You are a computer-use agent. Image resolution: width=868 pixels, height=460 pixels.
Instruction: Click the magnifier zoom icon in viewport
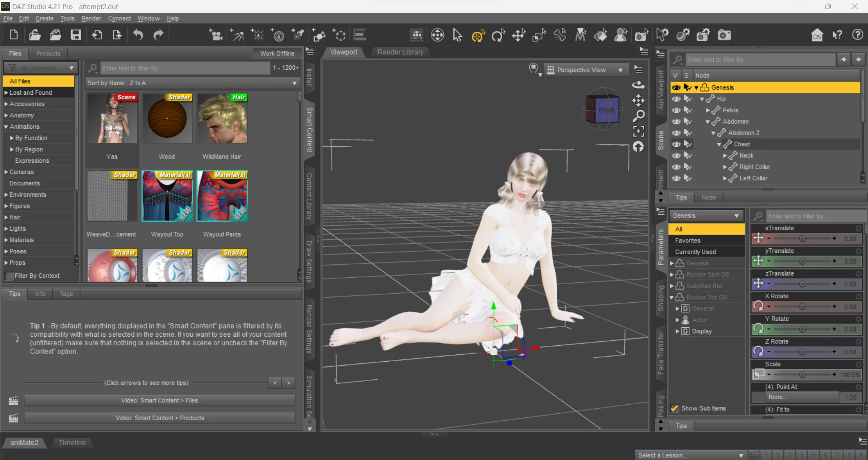coord(638,116)
